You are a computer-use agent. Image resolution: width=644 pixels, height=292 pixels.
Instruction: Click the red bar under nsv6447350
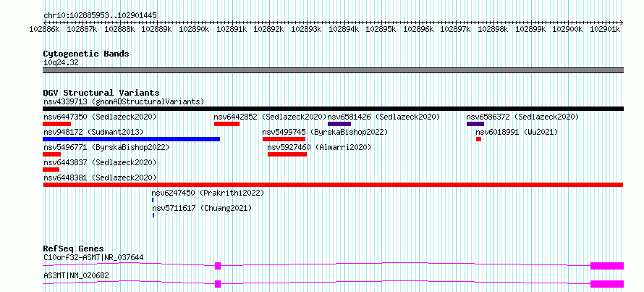(x=56, y=124)
